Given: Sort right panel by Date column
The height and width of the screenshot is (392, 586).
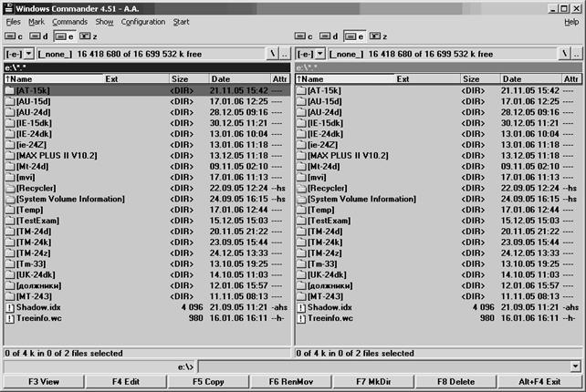Looking at the screenshot, I should 530,79.
